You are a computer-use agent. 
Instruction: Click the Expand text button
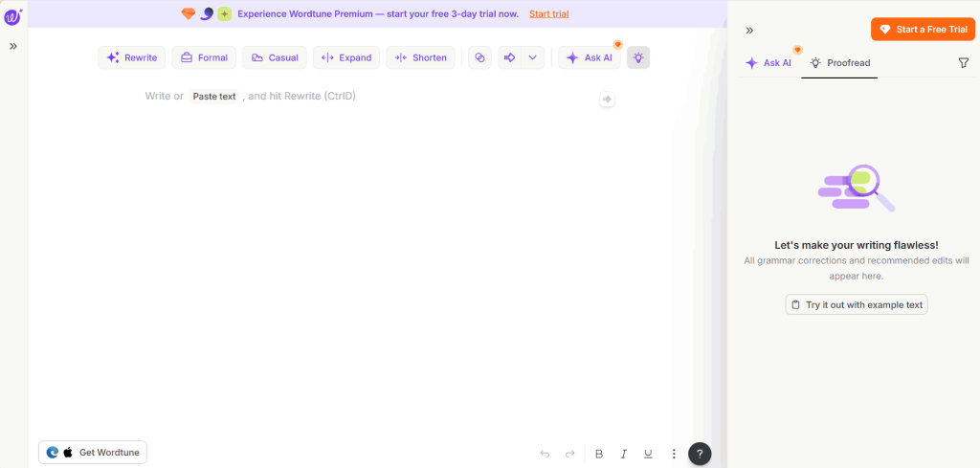(x=346, y=57)
